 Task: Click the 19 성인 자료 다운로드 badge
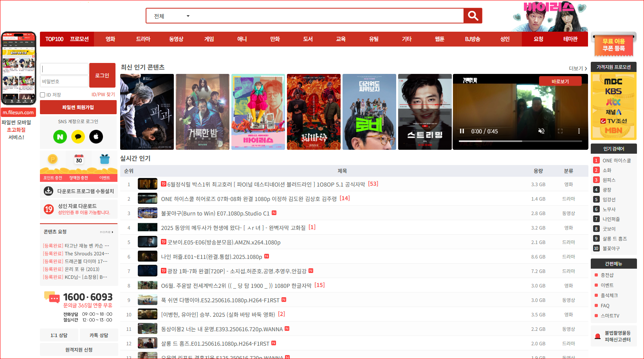[x=49, y=209]
